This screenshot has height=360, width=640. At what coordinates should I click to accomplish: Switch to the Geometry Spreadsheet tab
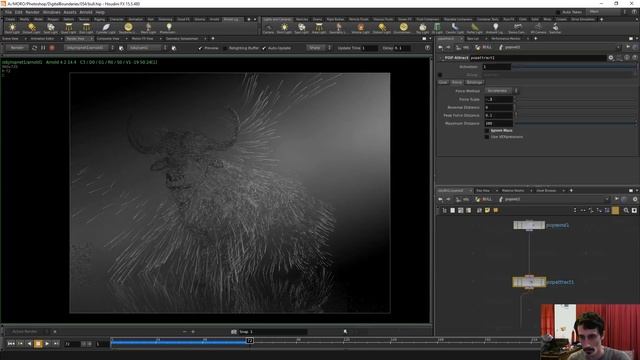[182, 38]
